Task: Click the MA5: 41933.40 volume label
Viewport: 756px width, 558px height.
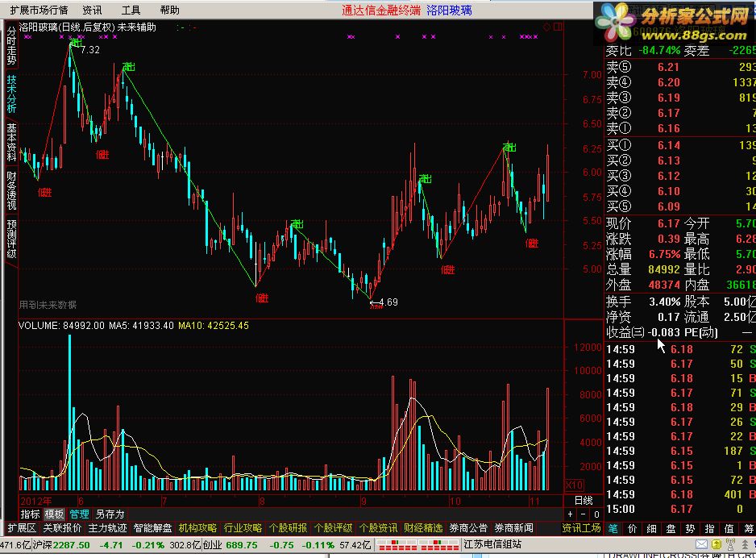Action: point(141,326)
